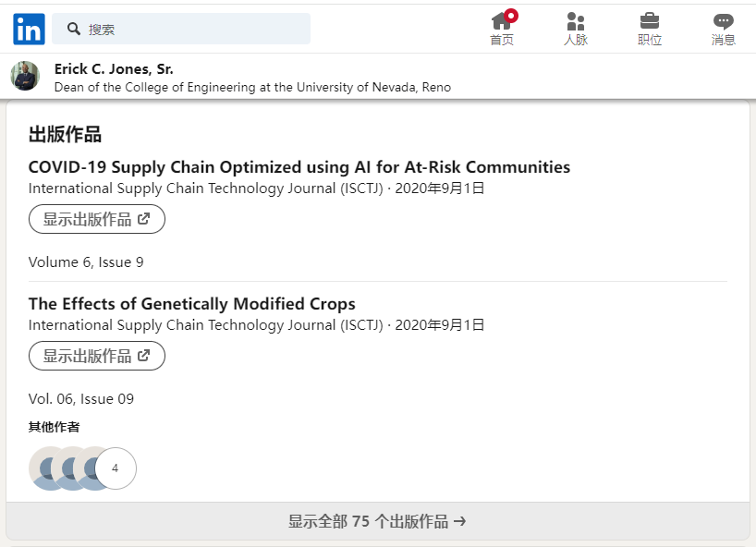Image resolution: width=756 pixels, height=547 pixels.
Task: Expand all 75 publications with 显示全部
Action: coord(377,521)
